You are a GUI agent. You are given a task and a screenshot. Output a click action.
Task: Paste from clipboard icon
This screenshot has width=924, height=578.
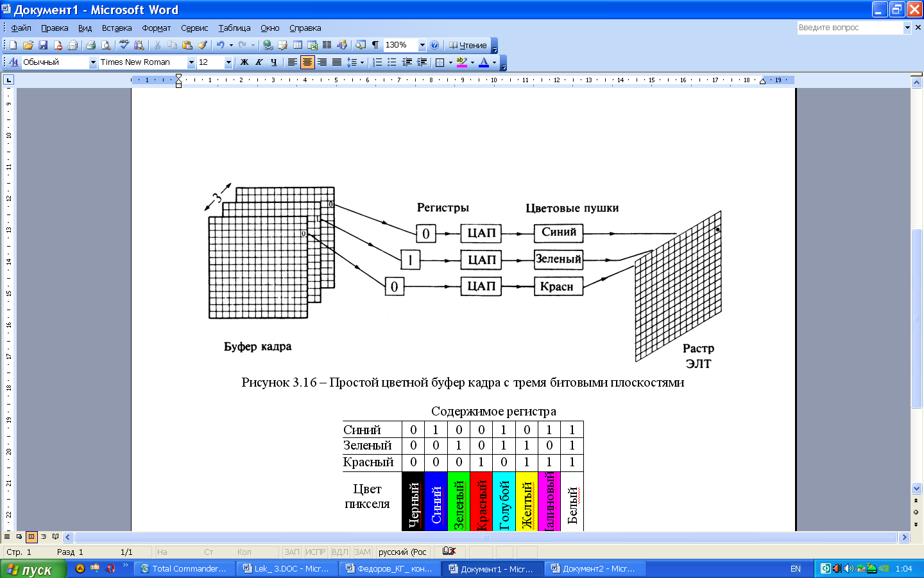point(187,45)
